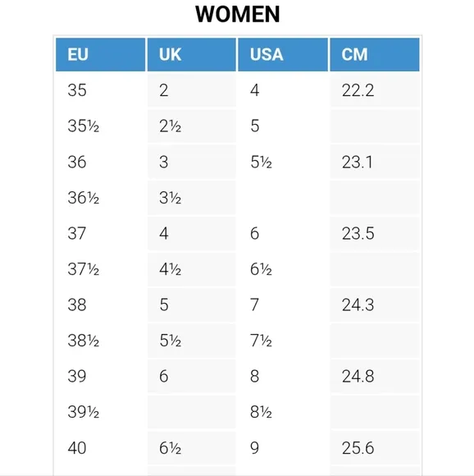Select EU size 35 cell
This screenshot has width=474, height=476.
(x=100, y=90)
